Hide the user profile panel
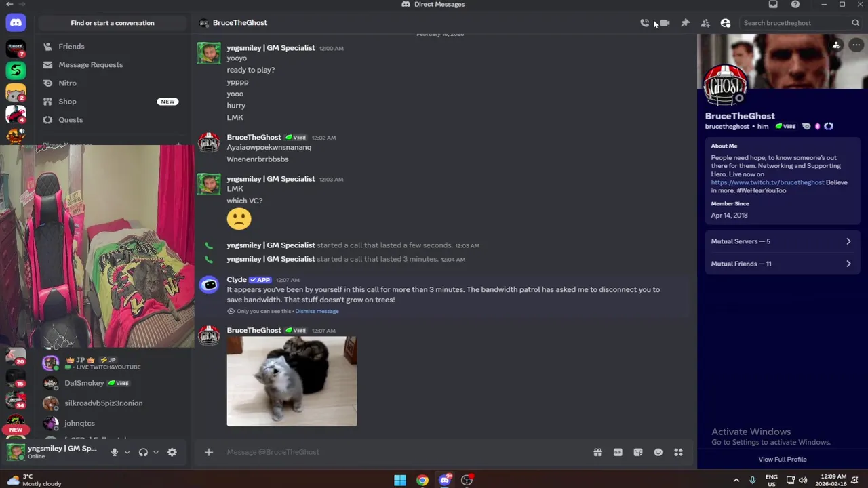Image resolution: width=868 pixels, height=488 pixels. (x=726, y=23)
